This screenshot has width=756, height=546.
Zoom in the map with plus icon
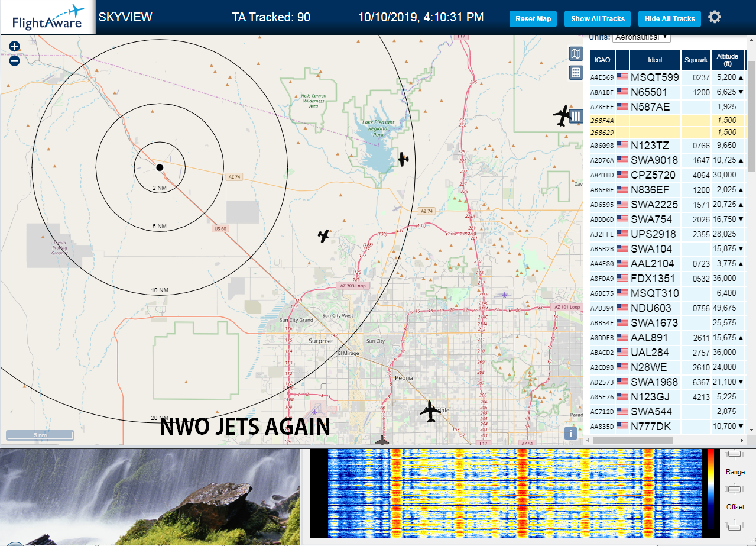coord(15,46)
